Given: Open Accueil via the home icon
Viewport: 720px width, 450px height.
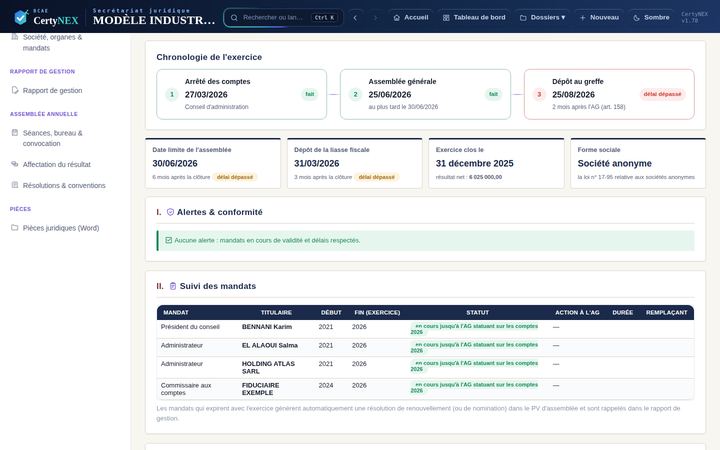Looking at the screenshot, I should pyautogui.click(x=397, y=17).
